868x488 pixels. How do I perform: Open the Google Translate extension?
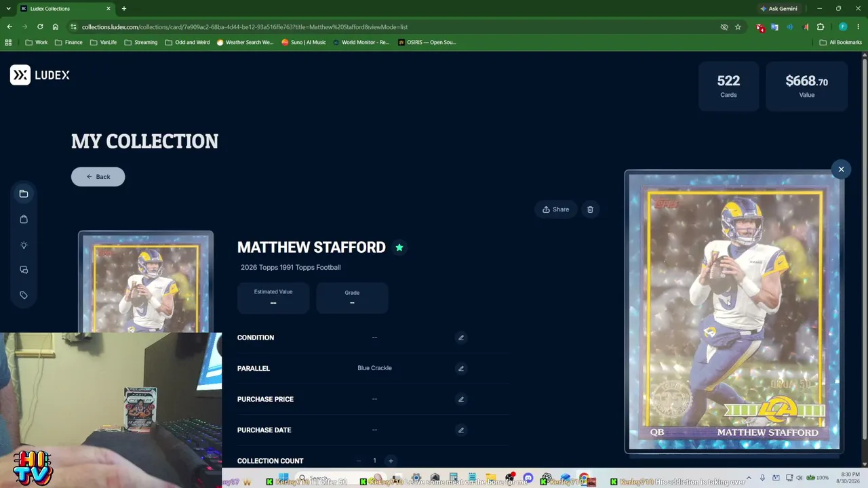(774, 27)
